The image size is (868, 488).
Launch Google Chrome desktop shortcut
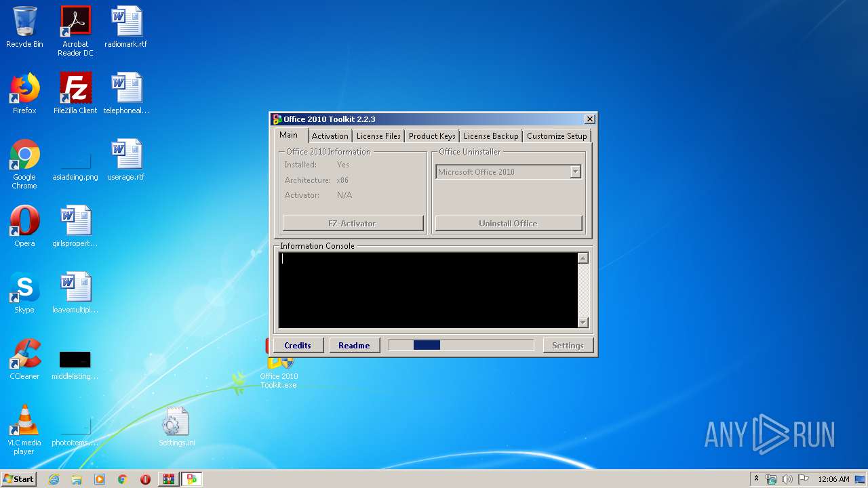click(24, 165)
